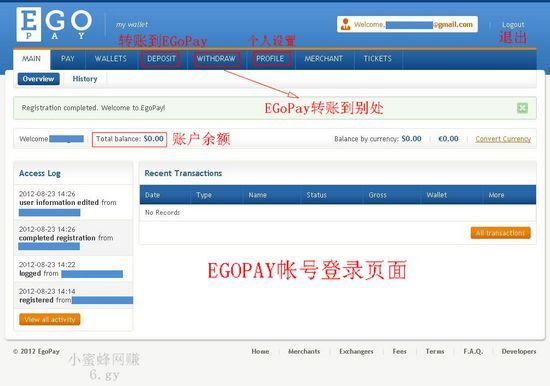Open the Exchangers footer link

coord(356,351)
